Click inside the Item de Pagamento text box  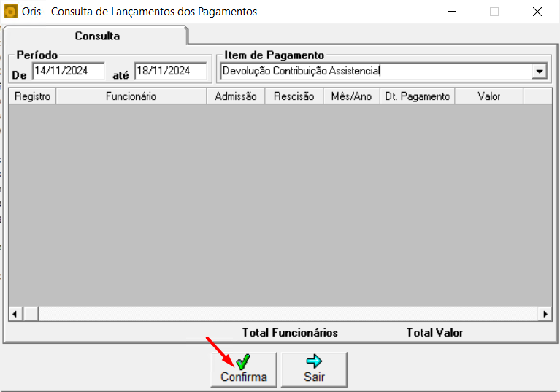tap(376, 71)
